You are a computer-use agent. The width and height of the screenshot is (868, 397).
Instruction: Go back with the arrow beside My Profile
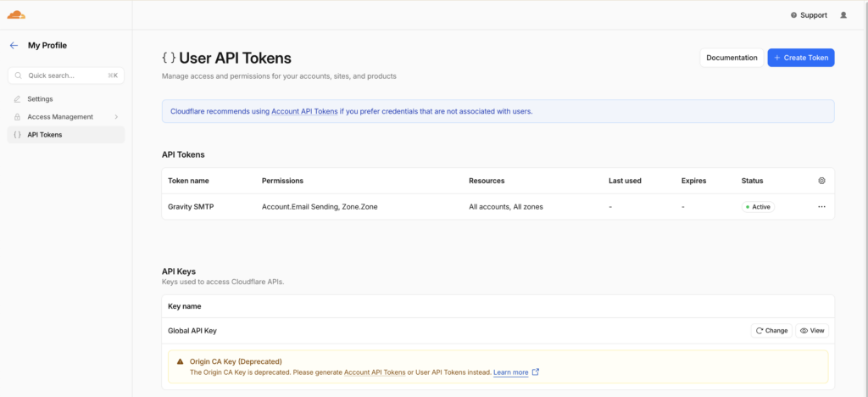click(14, 46)
